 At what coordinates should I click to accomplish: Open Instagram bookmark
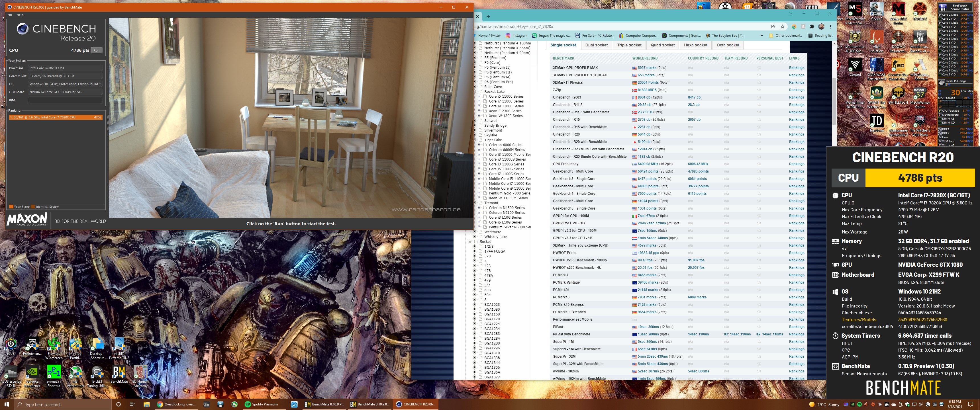pyautogui.click(x=516, y=36)
